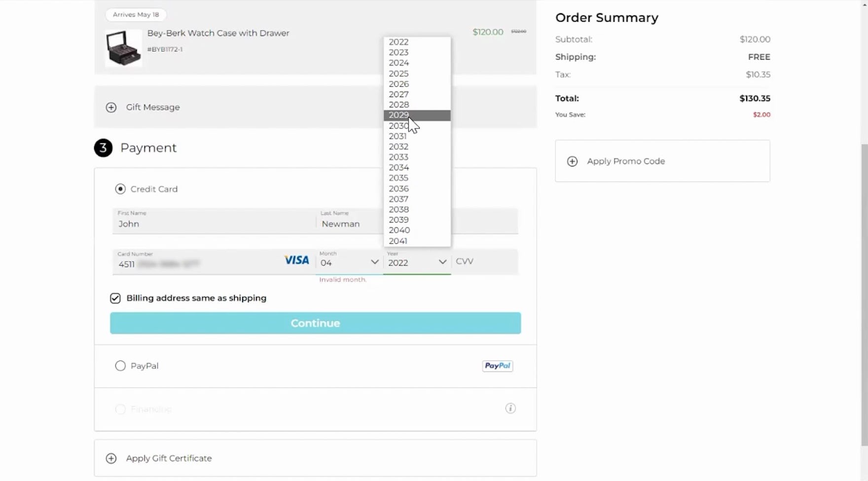
Task: Focus the CVV input field
Action: (484, 261)
